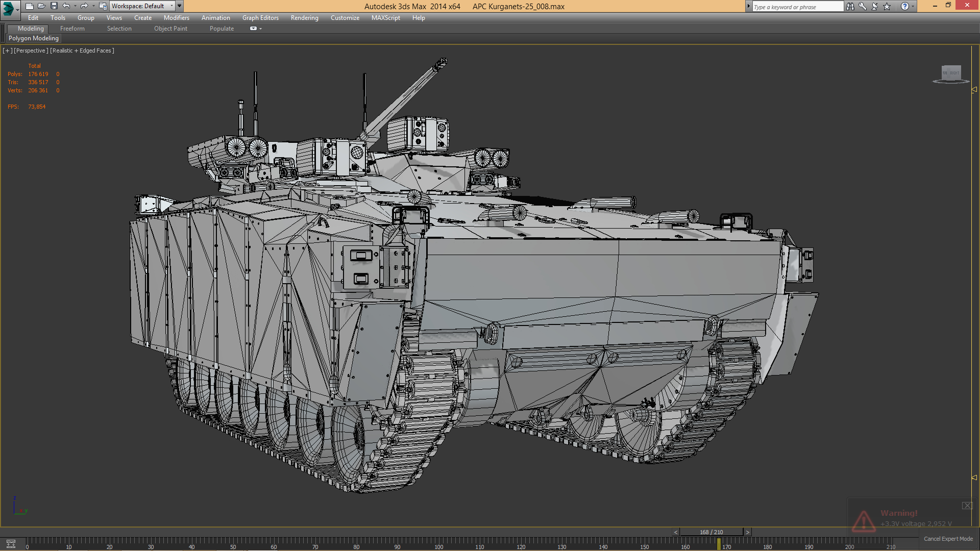Viewport: 980px width, 551px height.
Task: Expand the Undo history dropdown arrow
Action: [75, 6]
